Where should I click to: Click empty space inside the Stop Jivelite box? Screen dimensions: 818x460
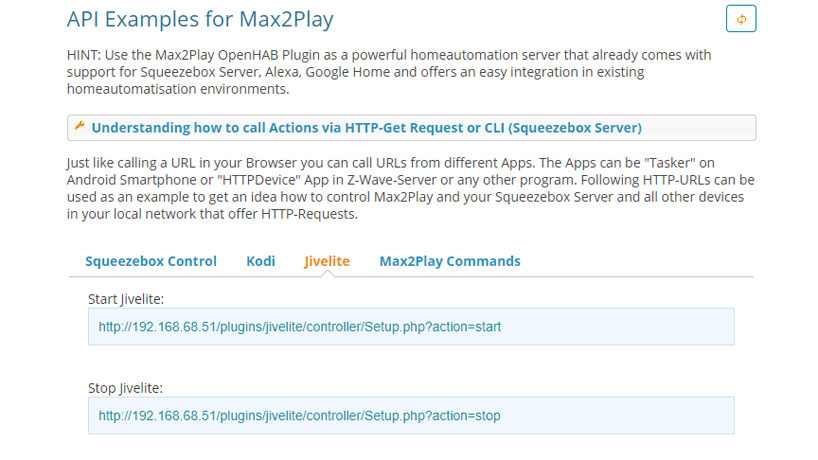(616, 416)
